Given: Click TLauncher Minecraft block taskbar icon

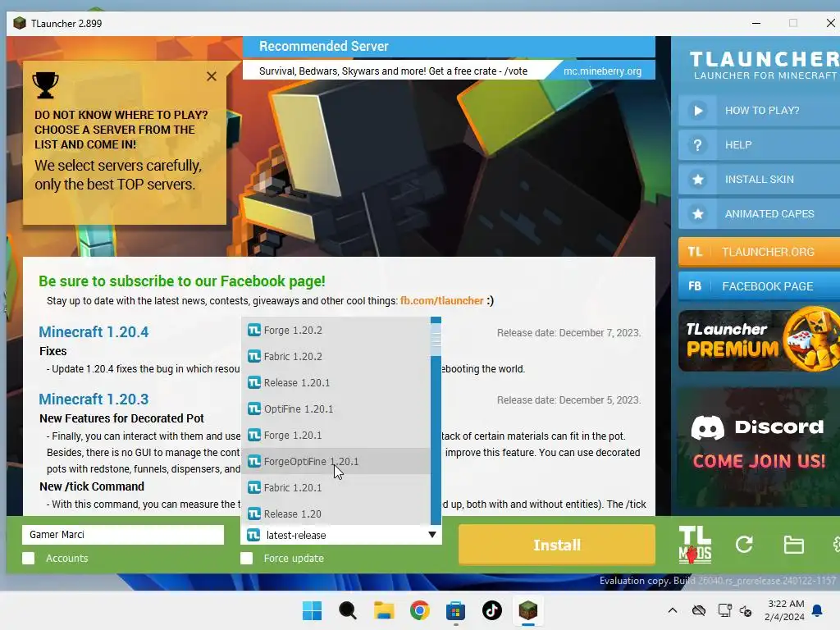Looking at the screenshot, I should [x=527, y=610].
